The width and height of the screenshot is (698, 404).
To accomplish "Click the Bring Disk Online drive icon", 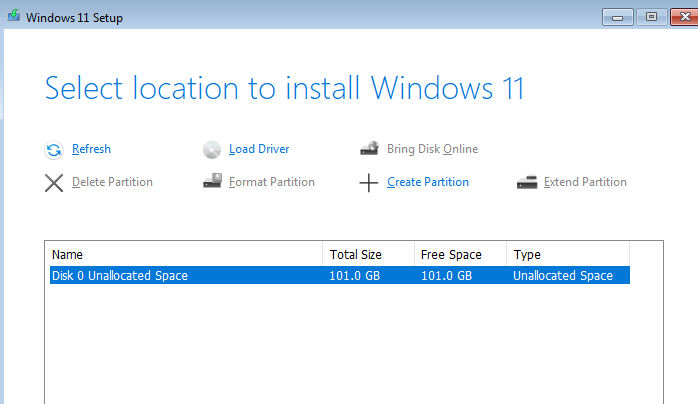I will point(369,148).
